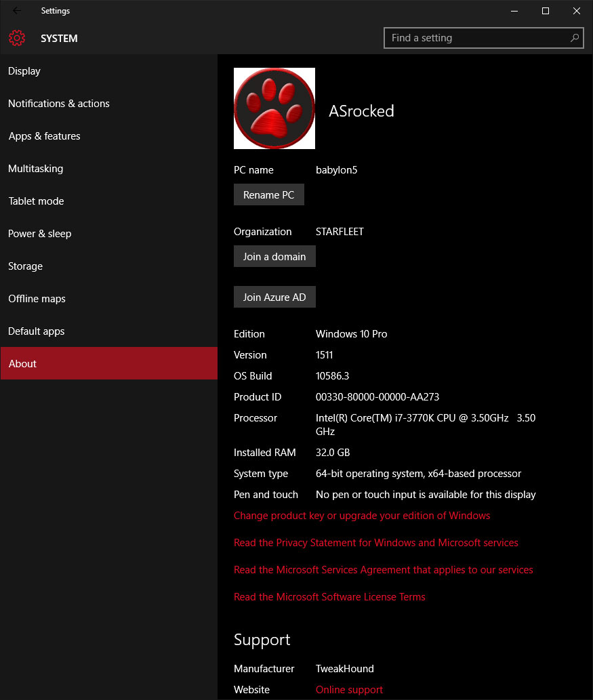Minimize the Settings window
593x700 pixels.
514,11
